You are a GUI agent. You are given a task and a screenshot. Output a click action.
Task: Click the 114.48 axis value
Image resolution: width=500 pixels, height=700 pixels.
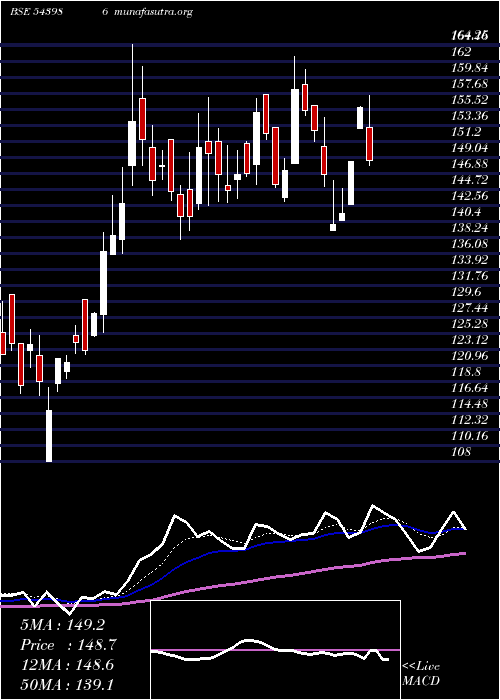tap(469, 404)
